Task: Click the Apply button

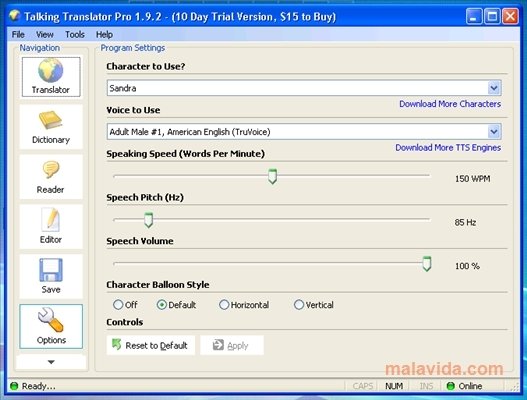Action: point(232,345)
